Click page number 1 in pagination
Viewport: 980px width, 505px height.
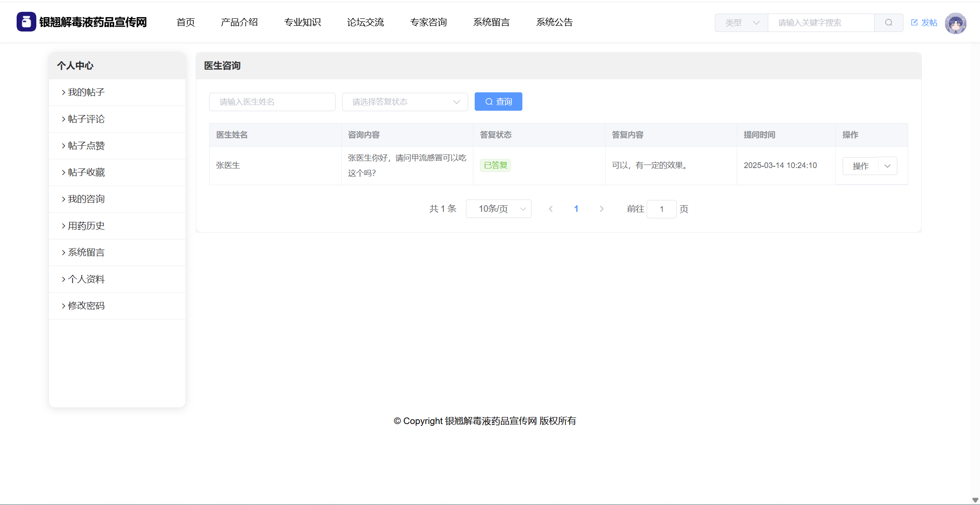point(576,209)
